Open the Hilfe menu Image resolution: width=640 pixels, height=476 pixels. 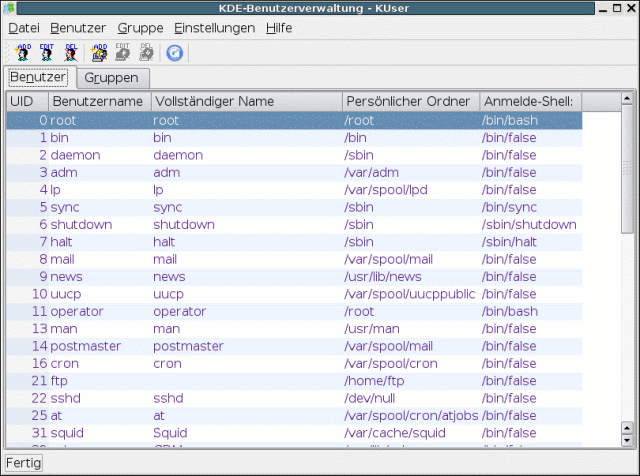tap(279, 28)
